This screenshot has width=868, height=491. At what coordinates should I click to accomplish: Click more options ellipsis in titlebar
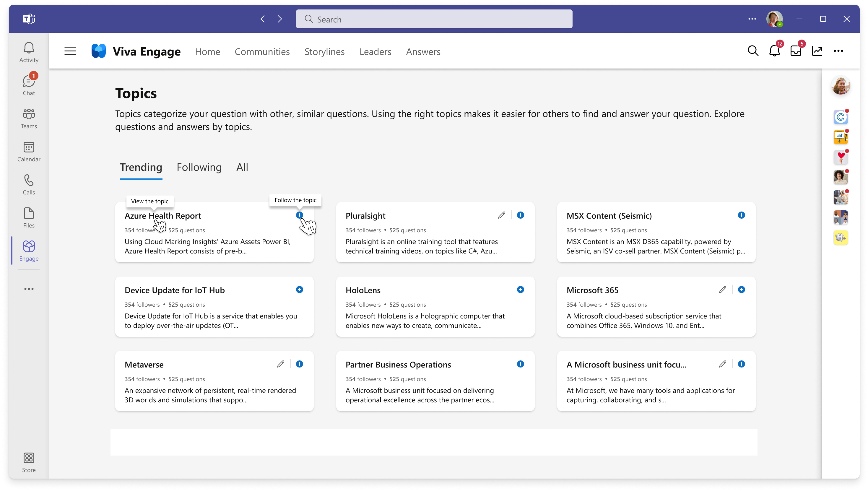(x=752, y=19)
